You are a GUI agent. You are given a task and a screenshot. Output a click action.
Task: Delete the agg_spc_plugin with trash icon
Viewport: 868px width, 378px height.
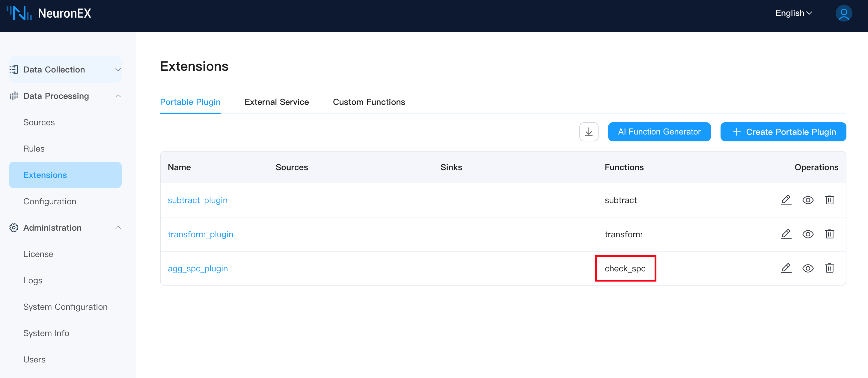(829, 268)
